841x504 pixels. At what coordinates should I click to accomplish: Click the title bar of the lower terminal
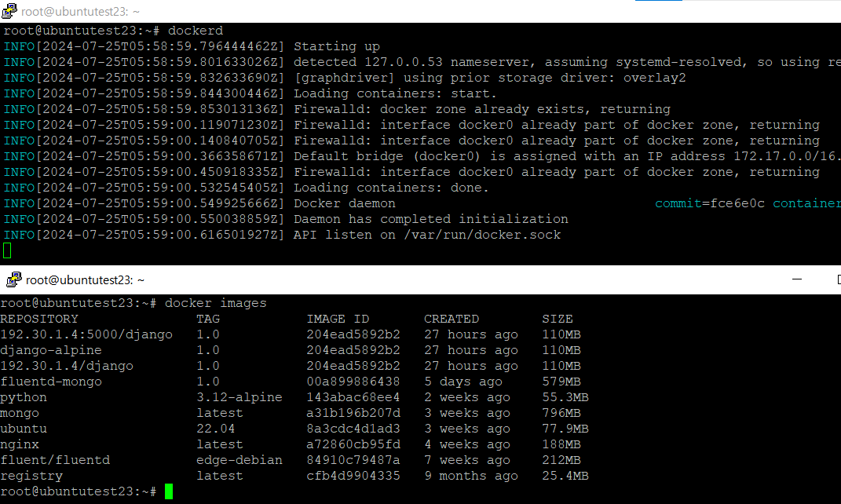click(x=393, y=279)
